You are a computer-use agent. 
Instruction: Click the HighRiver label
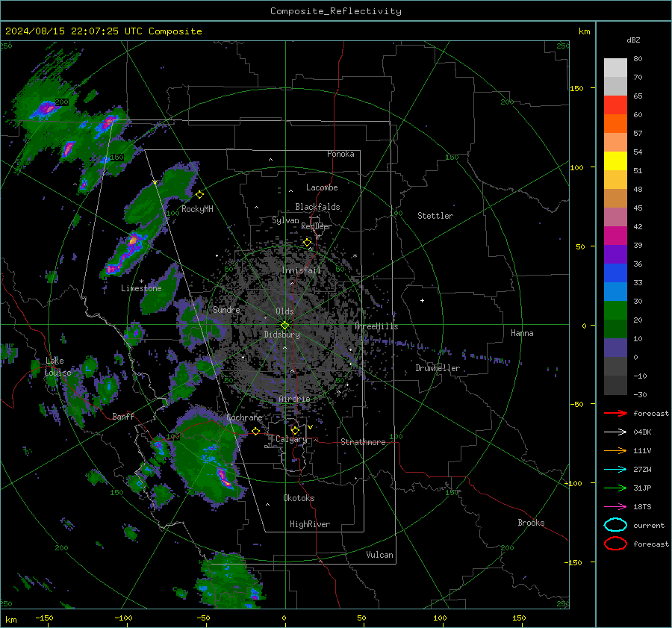pyautogui.click(x=310, y=524)
